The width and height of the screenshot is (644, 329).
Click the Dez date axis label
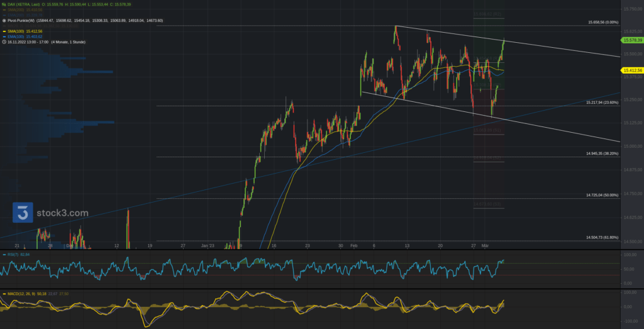pyautogui.click(x=69, y=245)
